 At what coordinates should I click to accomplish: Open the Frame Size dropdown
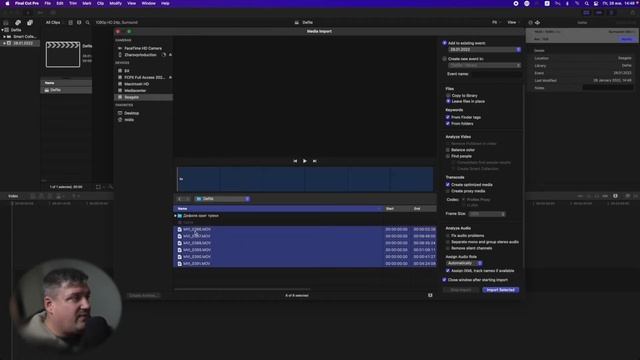487,214
